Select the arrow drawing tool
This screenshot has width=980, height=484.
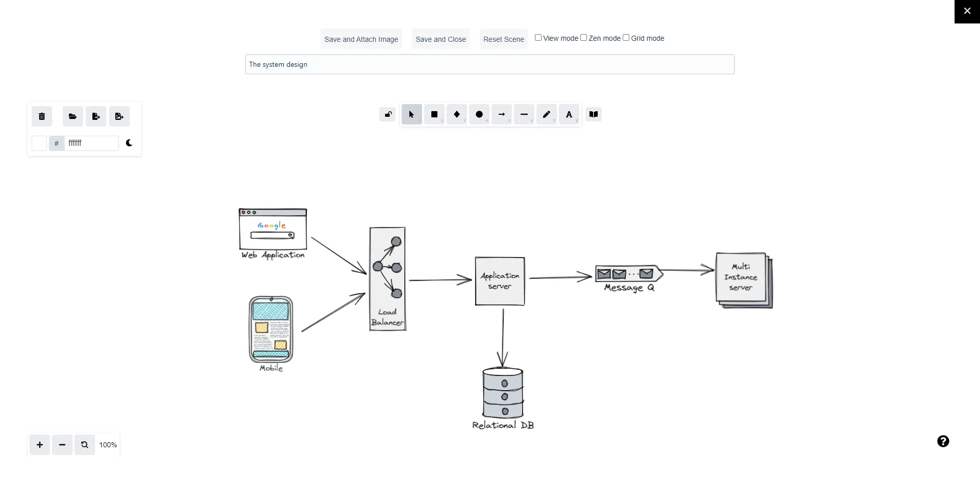502,114
